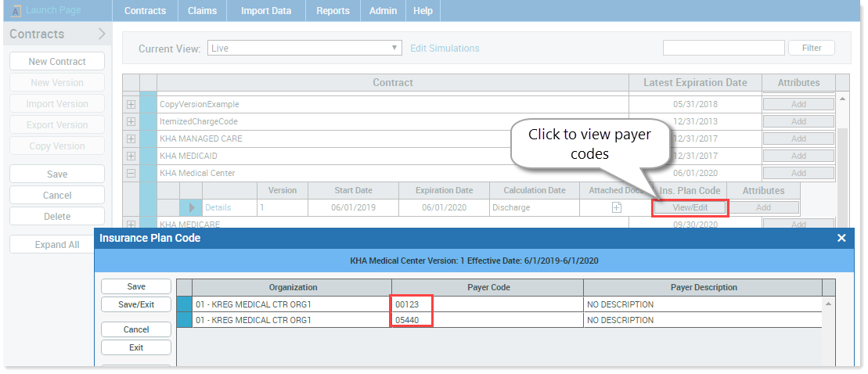Click the Filter button

pos(812,49)
